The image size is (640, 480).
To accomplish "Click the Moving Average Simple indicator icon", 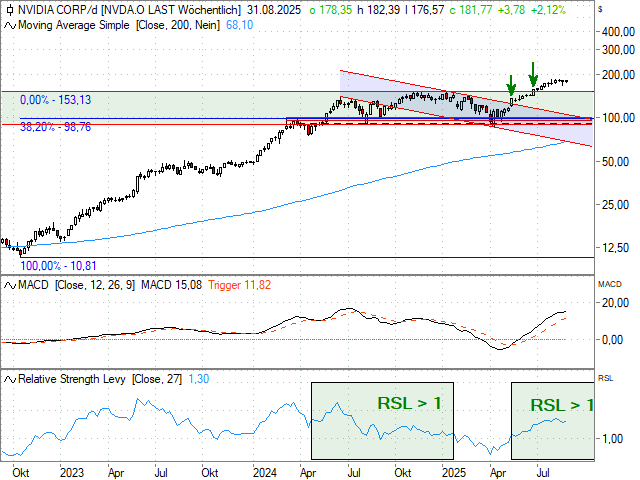I will pyautogui.click(x=10, y=25).
